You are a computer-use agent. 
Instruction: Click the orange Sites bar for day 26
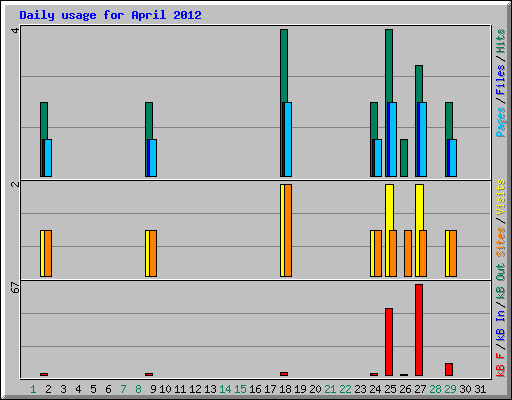(408, 253)
